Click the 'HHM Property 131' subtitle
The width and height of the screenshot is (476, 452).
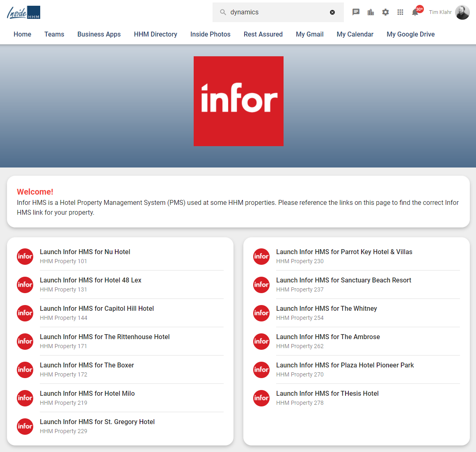click(63, 289)
